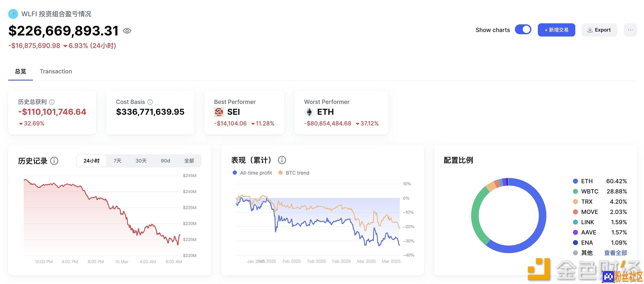Viewport: 644px width, 284px height.
Task: Open the three-dot more options menu
Action: (630, 30)
